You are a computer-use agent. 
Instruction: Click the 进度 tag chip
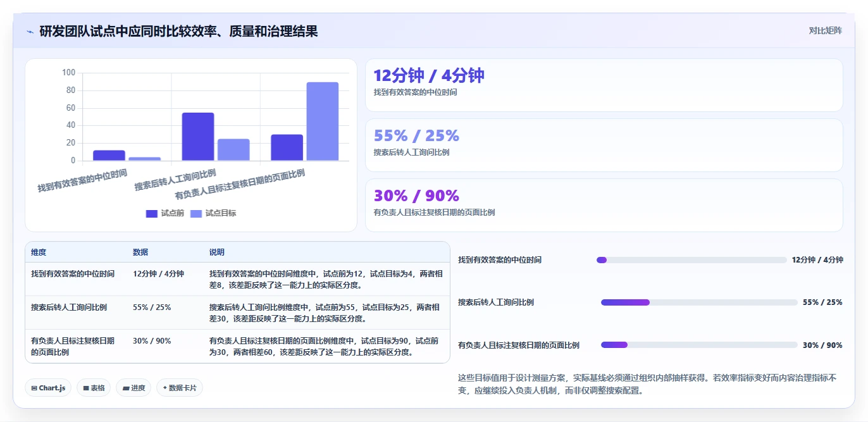(x=133, y=388)
